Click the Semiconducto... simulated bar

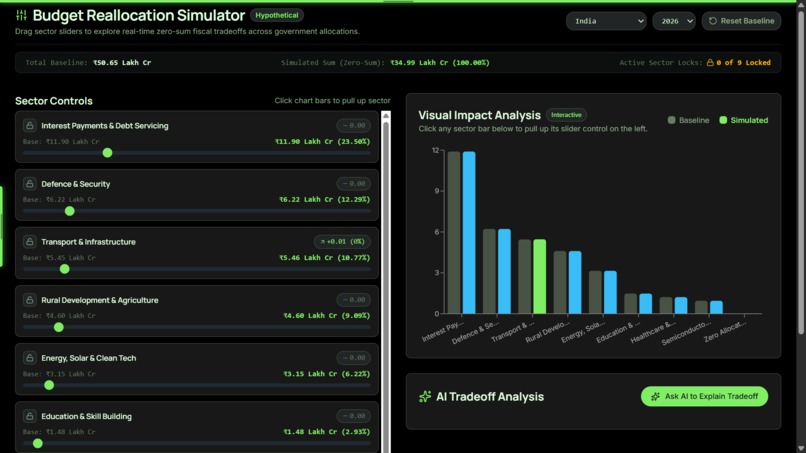[717, 307]
